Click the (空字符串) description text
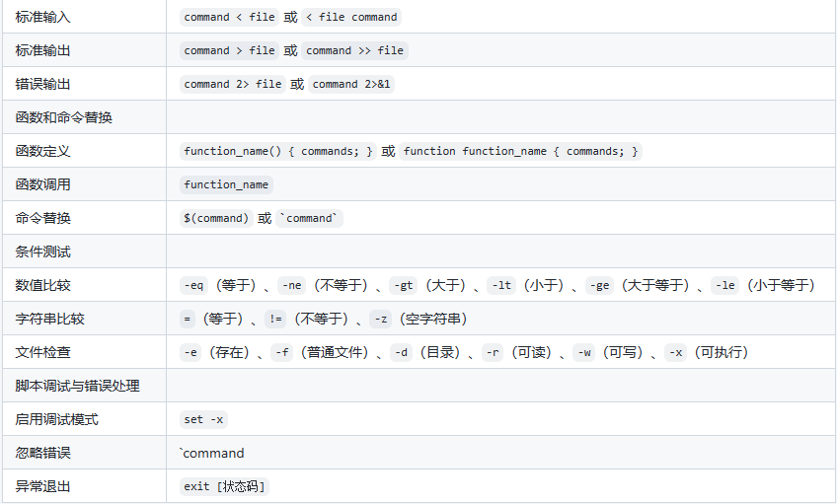 [433, 319]
